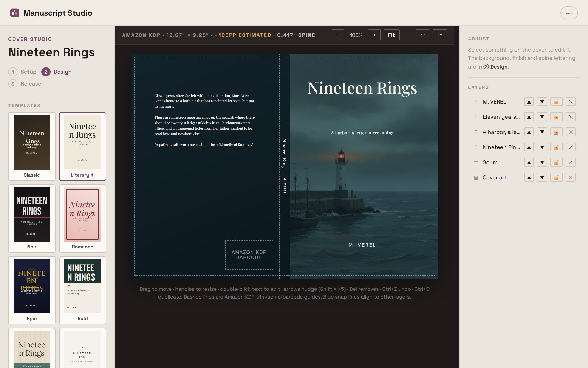Move the Cover art layer down
This screenshot has height=368, width=588.
pyautogui.click(x=542, y=178)
